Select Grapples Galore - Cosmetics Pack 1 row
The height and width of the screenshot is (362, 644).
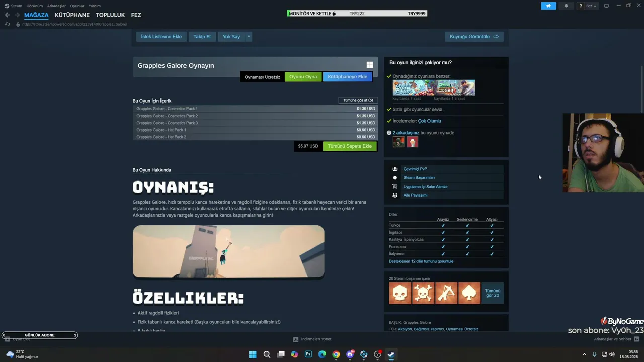pos(256,109)
